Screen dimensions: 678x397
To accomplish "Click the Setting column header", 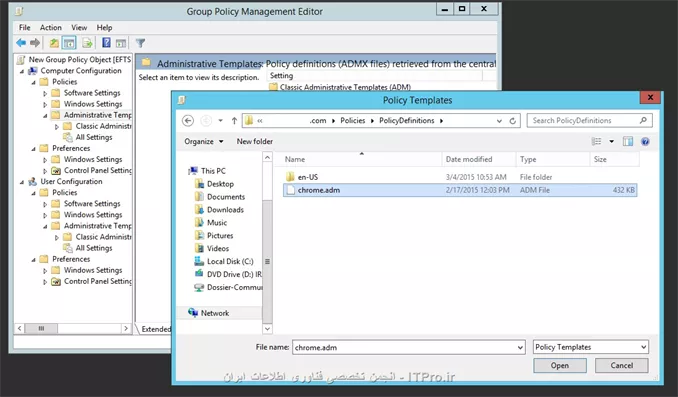I will 375,76.
